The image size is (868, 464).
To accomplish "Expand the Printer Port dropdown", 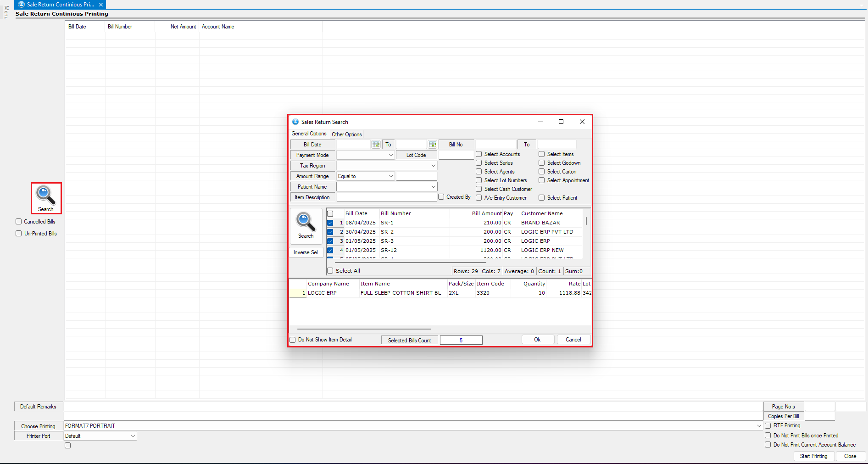I will click(x=133, y=436).
